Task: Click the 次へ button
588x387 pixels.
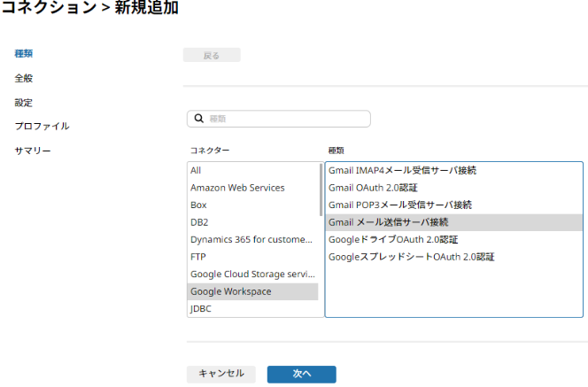Action: [x=301, y=374]
